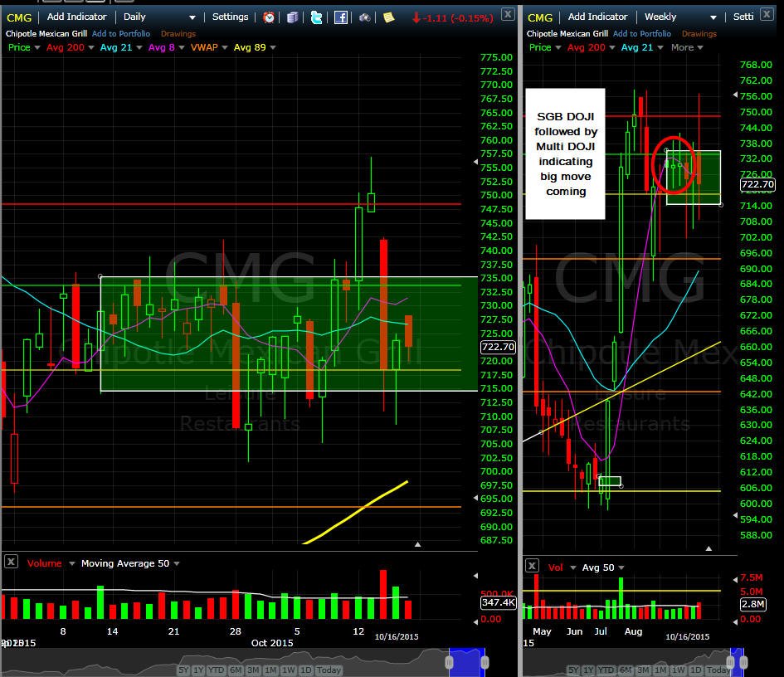Click the triangle marker under the daily chart
This screenshot has width=784, height=677.
[x=417, y=544]
